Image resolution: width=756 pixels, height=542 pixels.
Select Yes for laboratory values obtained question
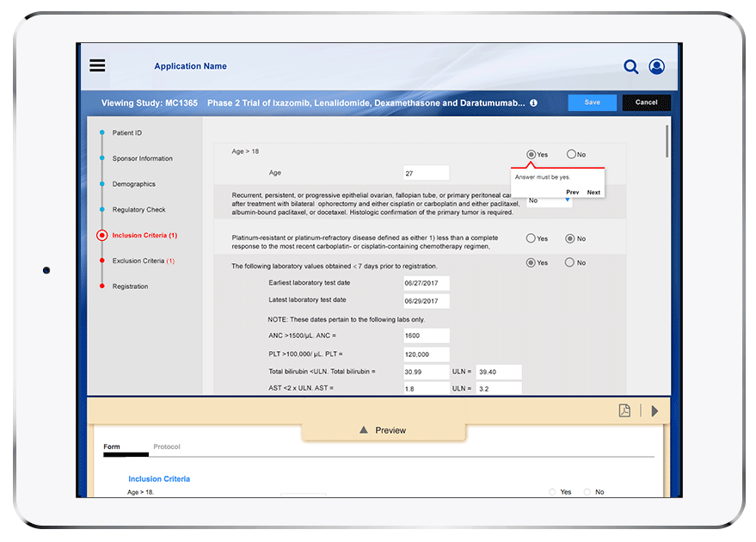529,262
